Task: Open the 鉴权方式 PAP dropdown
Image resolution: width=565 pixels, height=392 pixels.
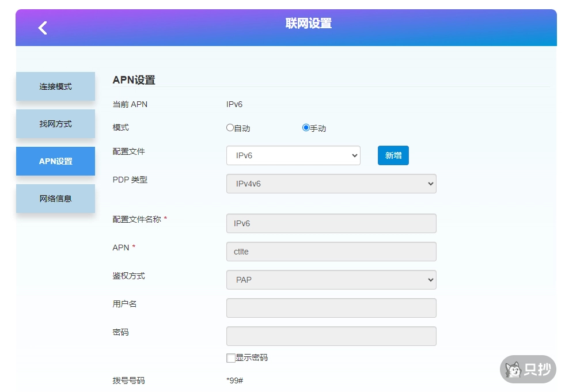Action: [331, 280]
